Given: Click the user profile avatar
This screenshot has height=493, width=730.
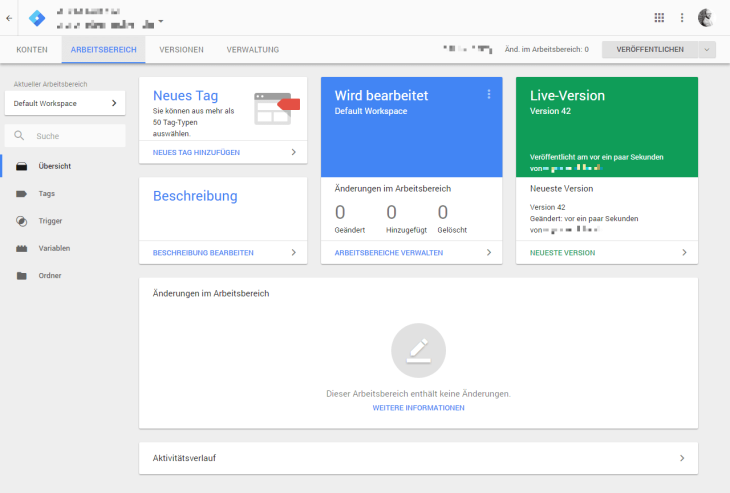Looking at the screenshot, I should click(706, 18).
